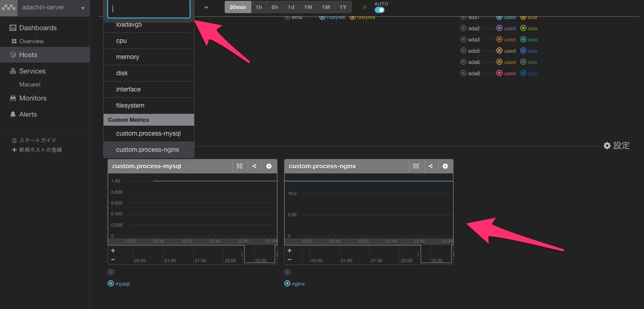The image size is (644, 309).
Task: Go to Monitors in the sidebar
Action: [32, 98]
